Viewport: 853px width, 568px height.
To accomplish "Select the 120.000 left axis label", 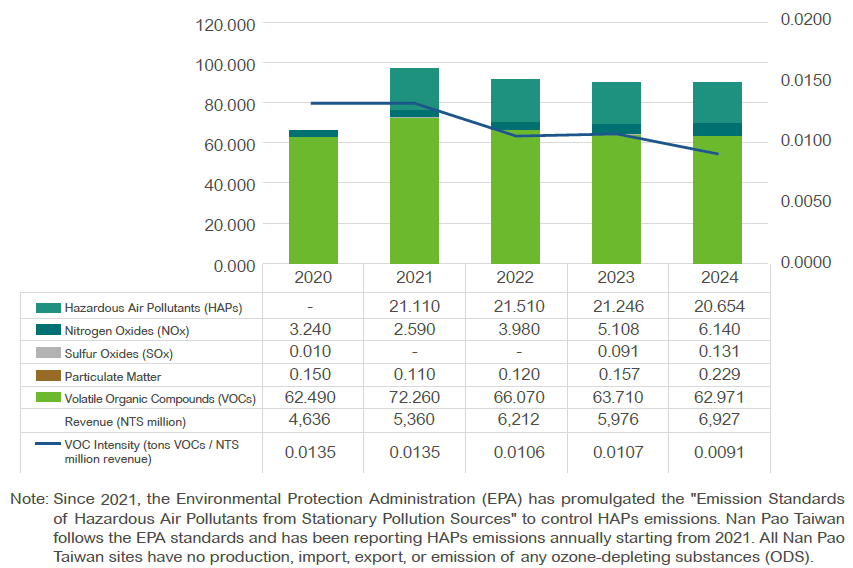I will [227, 24].
